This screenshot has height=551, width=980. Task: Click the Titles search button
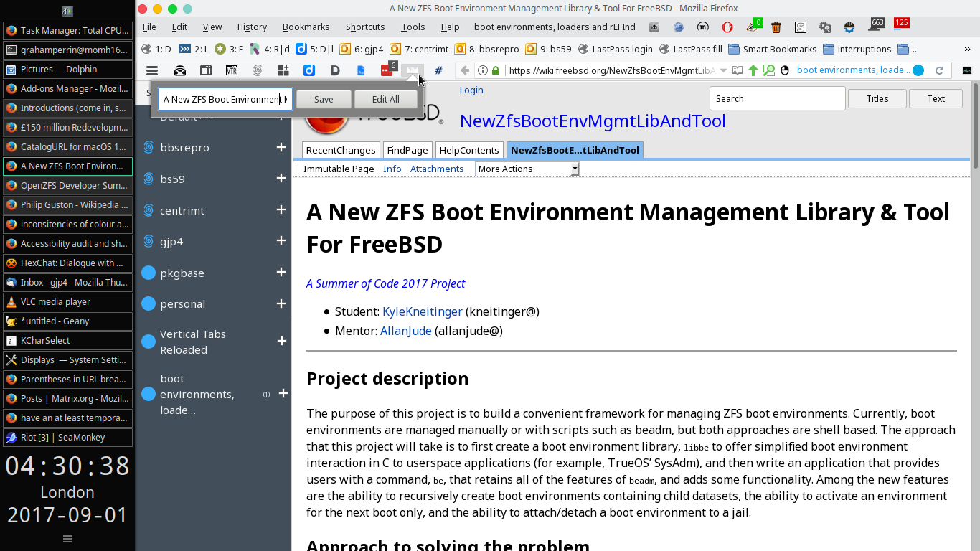pos(877,99)
